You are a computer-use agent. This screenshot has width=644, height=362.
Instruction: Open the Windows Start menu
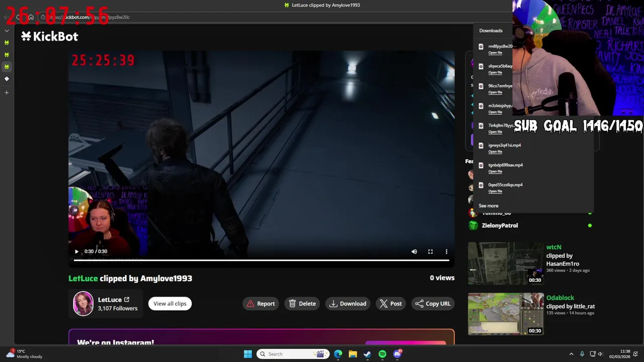click(x=248, y=354)
